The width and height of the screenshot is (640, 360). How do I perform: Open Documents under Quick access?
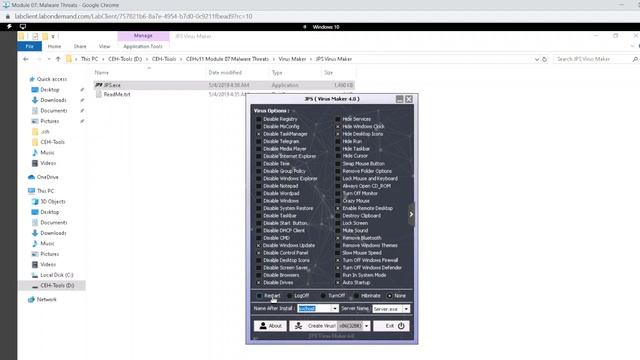(x=53, y=111)
